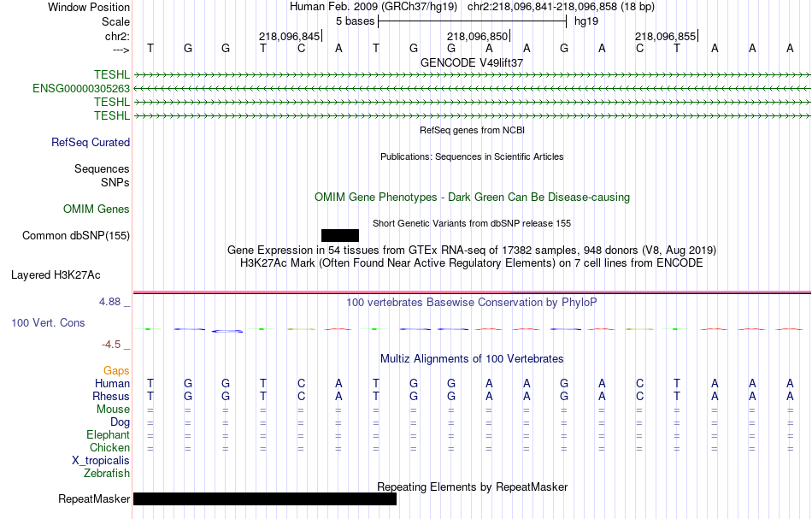Open 100 vertebrates Basewise Conservation by PhyloP title
This screenshot has width=812, height=519.
(x=472, y=303)
